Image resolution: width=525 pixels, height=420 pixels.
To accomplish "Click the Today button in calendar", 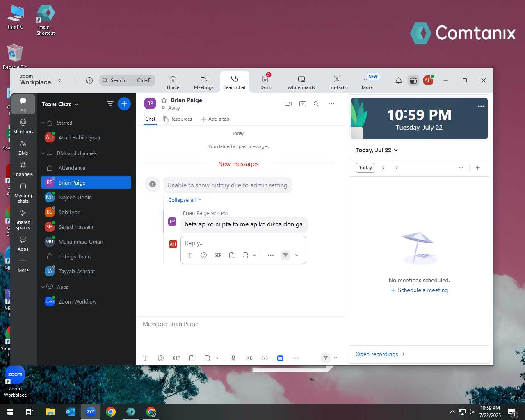I will [365, 168].
